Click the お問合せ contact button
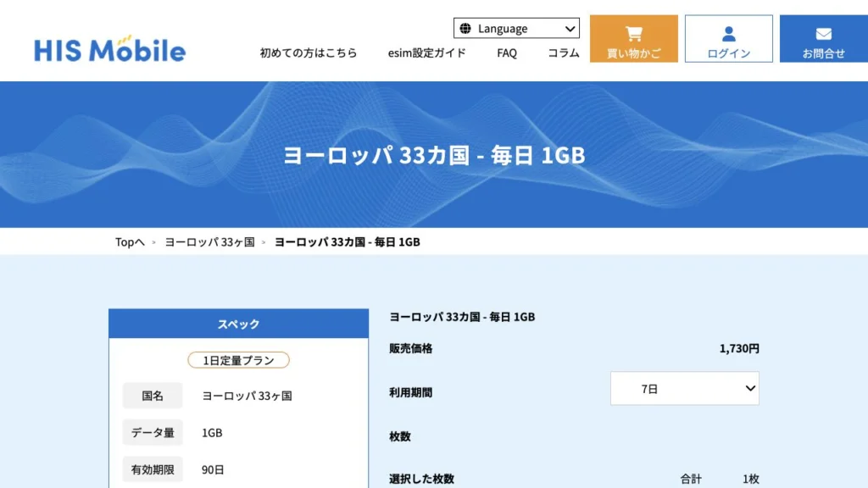 [824, 39]
